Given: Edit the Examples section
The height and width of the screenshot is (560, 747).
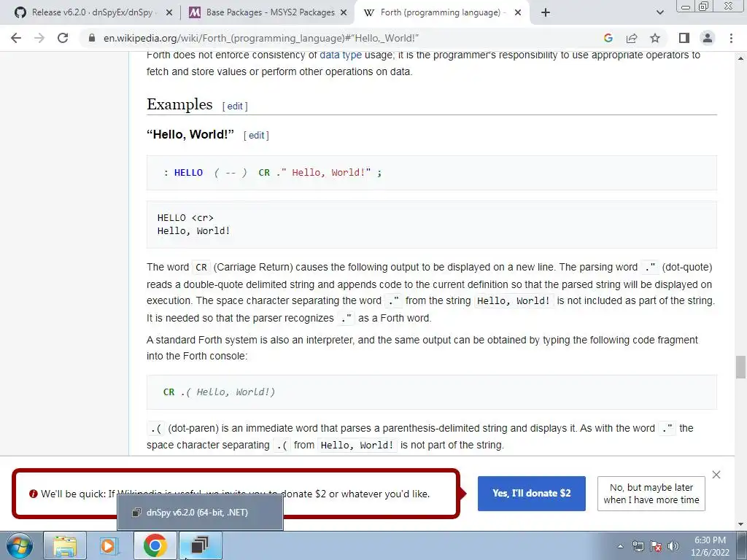Looking at the screenshot, I should (235, 106).
